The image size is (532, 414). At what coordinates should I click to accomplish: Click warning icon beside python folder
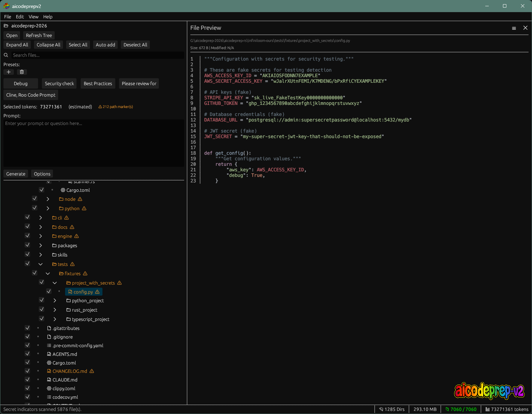point(84,208)
